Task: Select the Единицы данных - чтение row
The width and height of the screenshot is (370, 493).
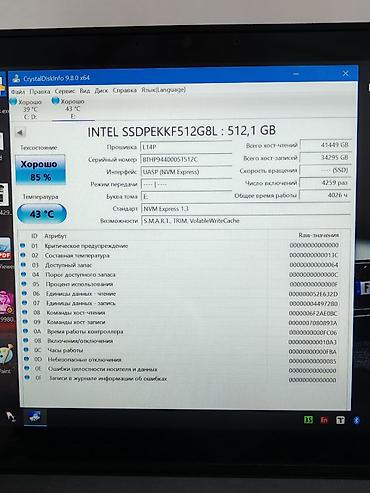Action: pos(180,294)
